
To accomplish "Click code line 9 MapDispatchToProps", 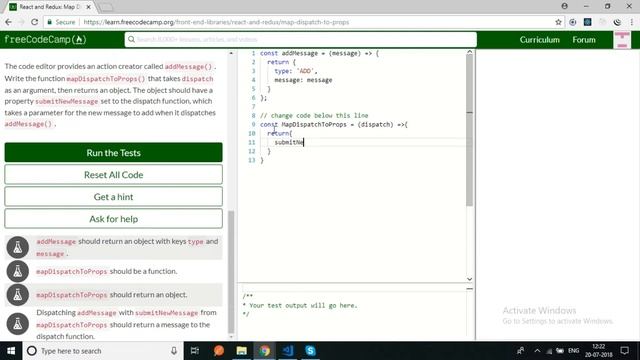I will point(333,124).
